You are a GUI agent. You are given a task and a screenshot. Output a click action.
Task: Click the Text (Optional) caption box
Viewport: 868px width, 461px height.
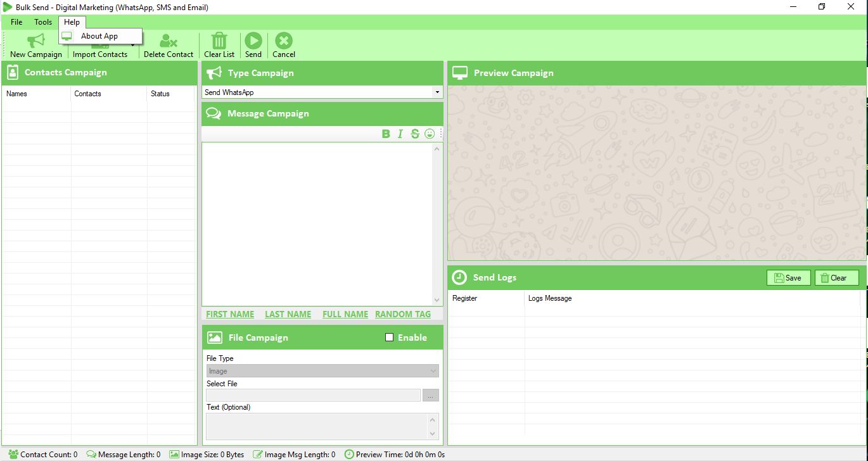tap(317, 426)
